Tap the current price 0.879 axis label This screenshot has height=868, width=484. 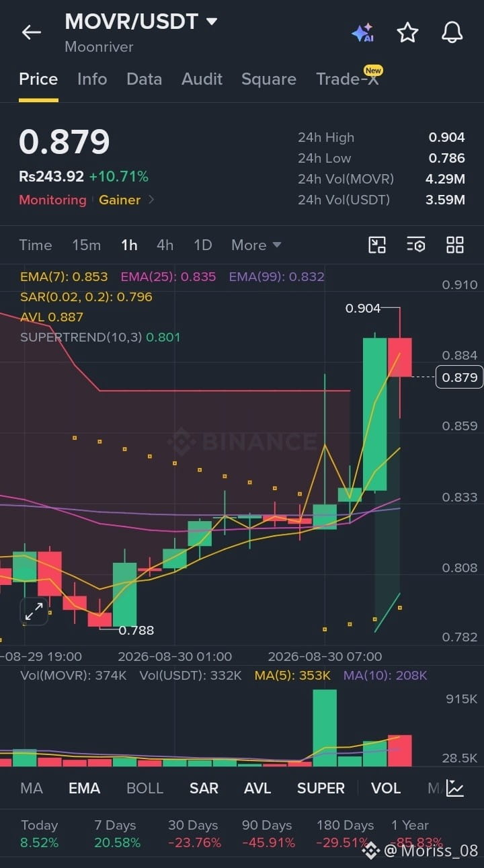(460, 377)
